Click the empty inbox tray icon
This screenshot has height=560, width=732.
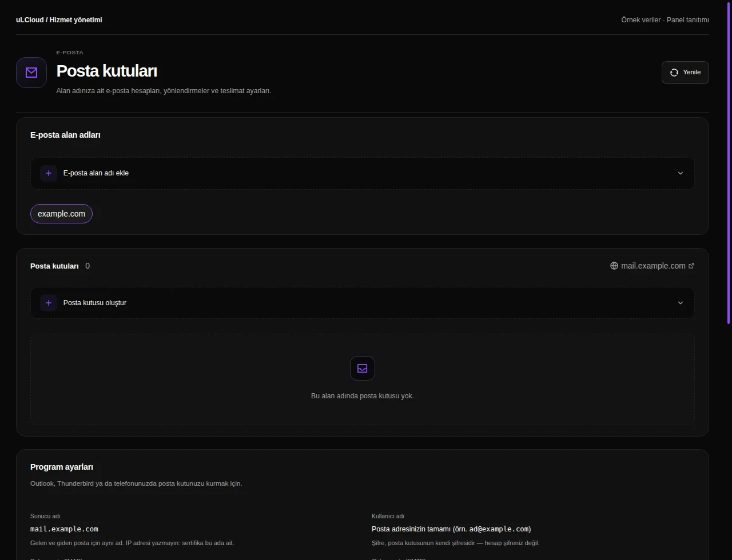click(363, 369)
